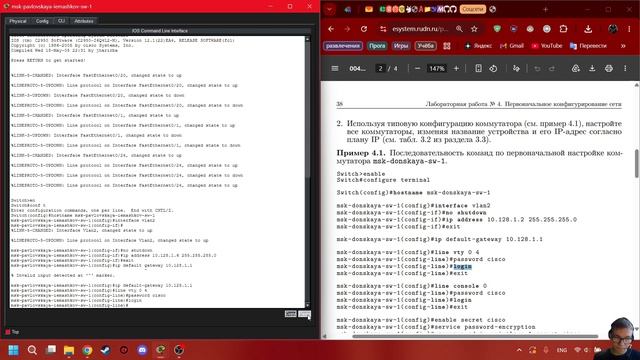Click the Paste button below CLI
Image resolution: width=640 pixels, height=360 pixels.
(304, 313)
